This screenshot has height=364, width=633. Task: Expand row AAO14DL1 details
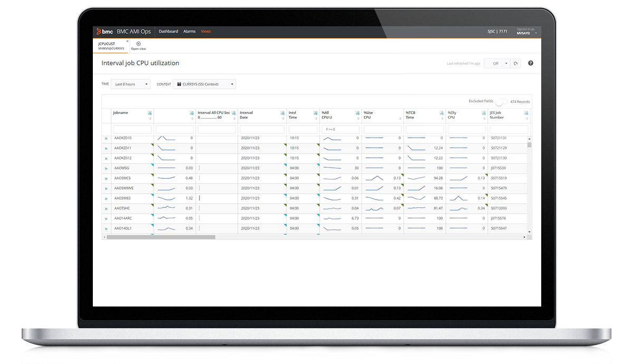106,228
